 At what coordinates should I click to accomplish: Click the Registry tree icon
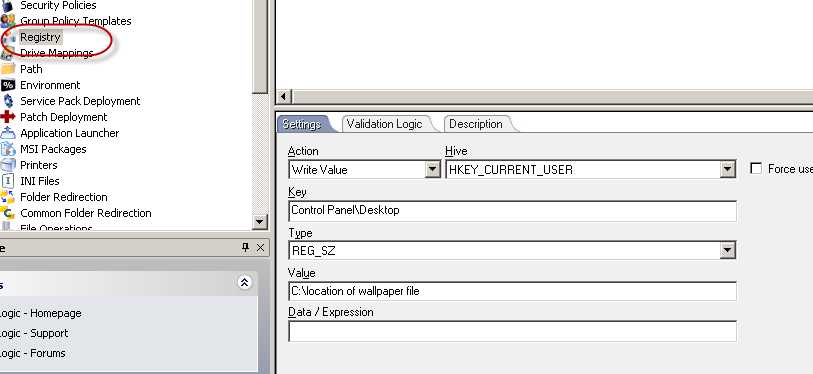click(8, 37)
